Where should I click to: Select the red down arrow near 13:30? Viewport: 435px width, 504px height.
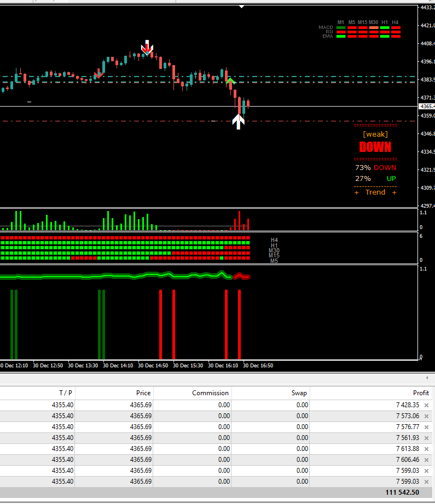click(x=98, y=73)
